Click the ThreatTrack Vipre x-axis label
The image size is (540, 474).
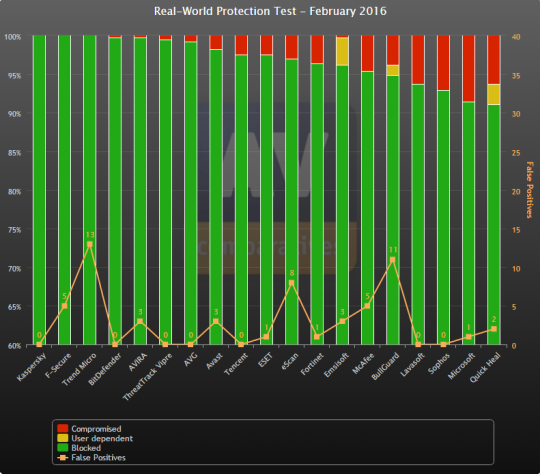pyautogui.click(x=147, y=377)
